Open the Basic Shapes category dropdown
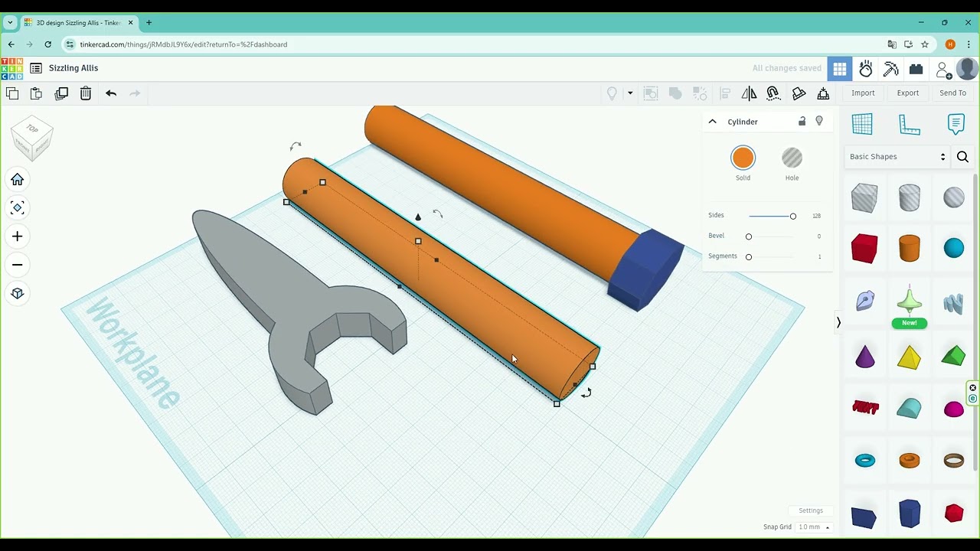This screenshot has width=980, height=551. tap(897, 157)
